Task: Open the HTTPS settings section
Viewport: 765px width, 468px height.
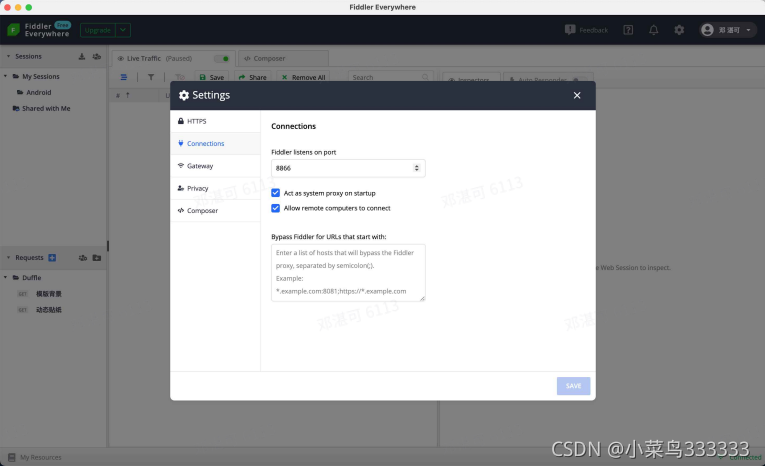Action: click(215, 121)
